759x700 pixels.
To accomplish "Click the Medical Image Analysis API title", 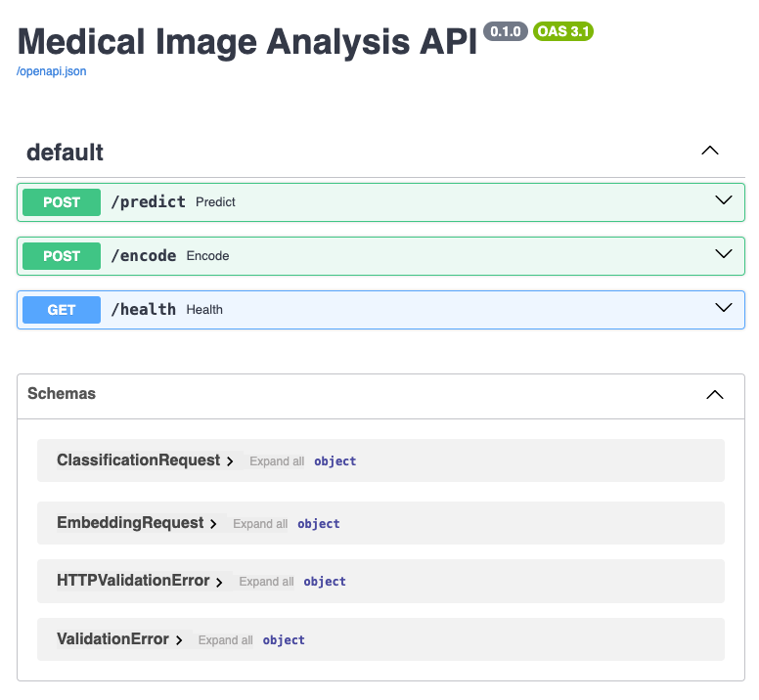I will coord(247,42).
